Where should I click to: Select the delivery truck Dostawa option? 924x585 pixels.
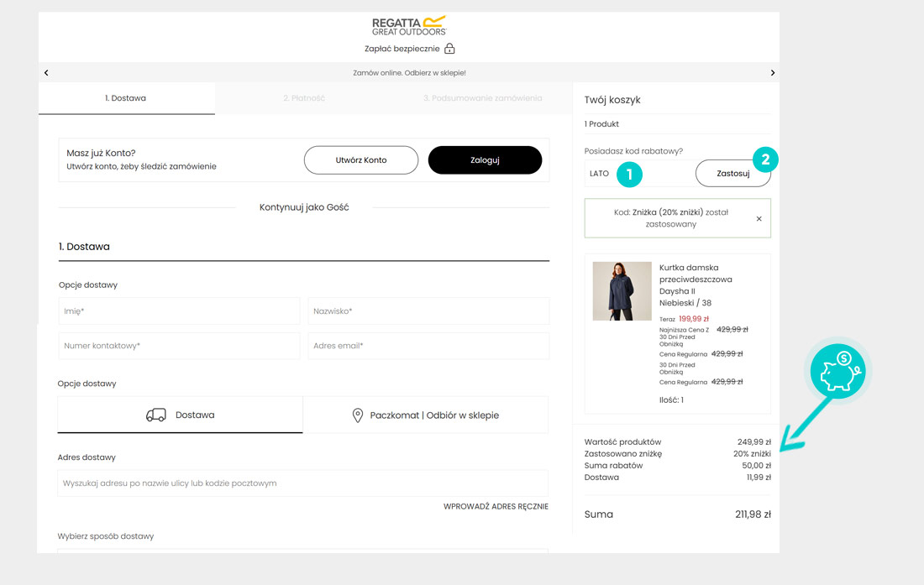(x=180, y=415)
